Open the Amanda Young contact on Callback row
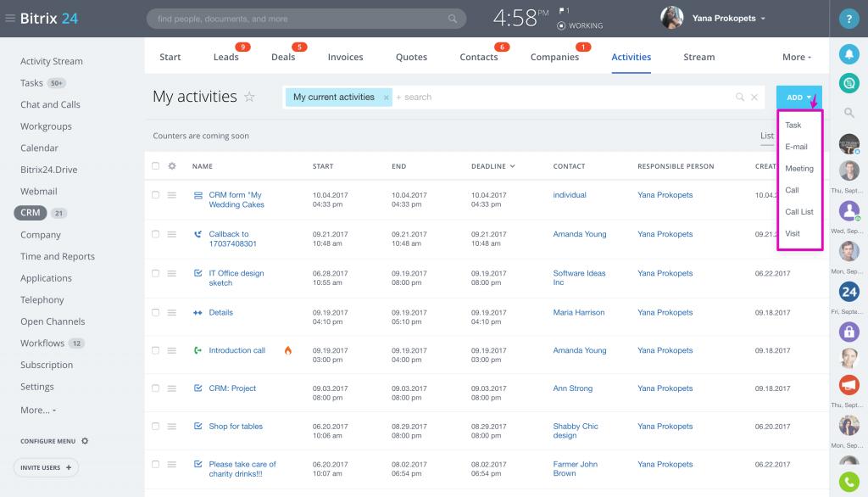Image resolution: width=868 pixels, height=497 pixels. point(580,234)
